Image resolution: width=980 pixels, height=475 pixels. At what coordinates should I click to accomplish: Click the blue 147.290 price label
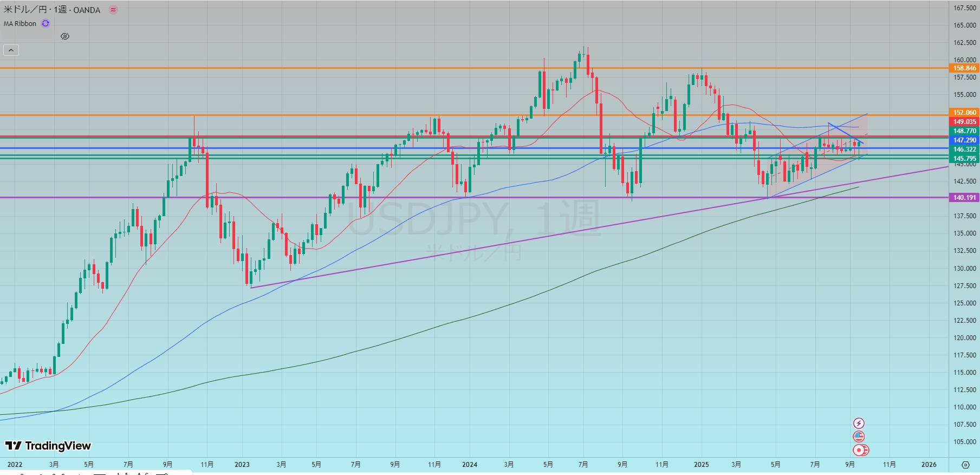coord(964,140)
